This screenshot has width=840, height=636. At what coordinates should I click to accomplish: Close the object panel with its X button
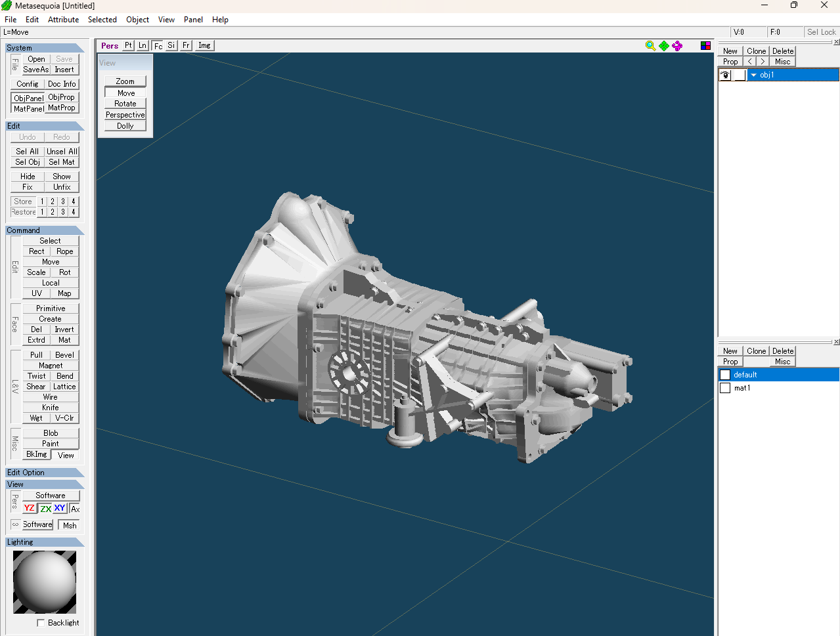coord(836,42)
